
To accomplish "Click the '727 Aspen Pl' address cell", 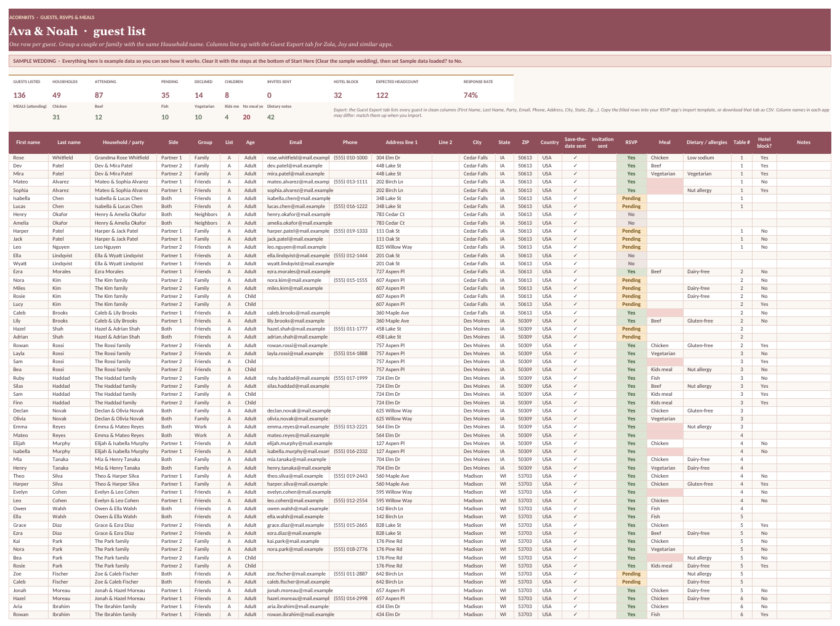I will tap(402, 271).
